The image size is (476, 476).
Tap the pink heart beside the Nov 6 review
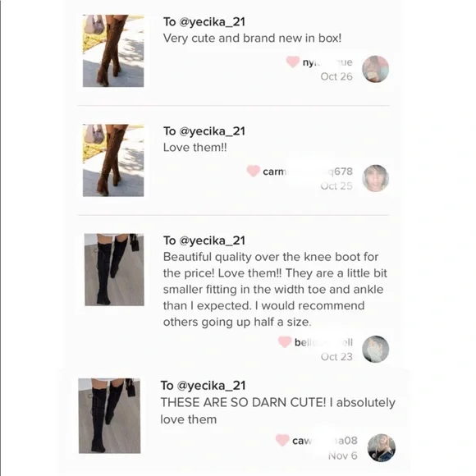click(x=282, y=440)
